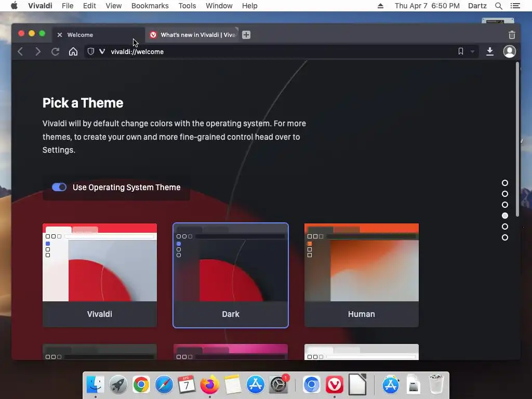Screen dimensions: 532x399
Task: Click the eject icon in menu bar
Action: (380, 6)
